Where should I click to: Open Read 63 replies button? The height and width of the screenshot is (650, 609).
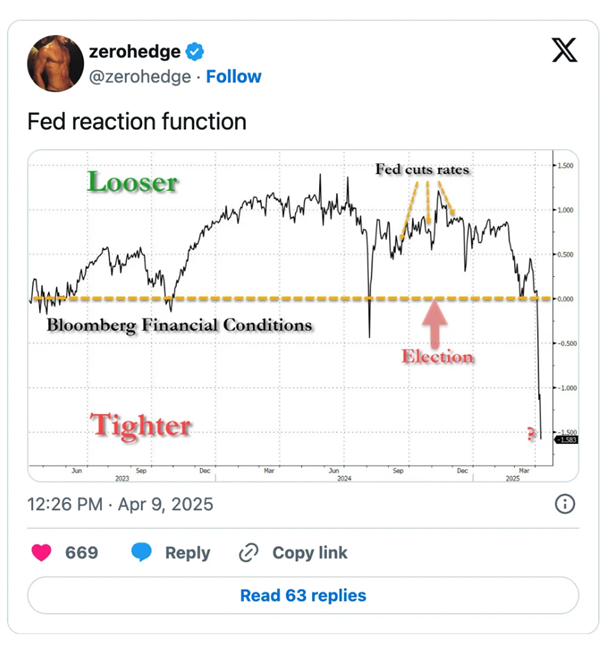tap(303, 595)
